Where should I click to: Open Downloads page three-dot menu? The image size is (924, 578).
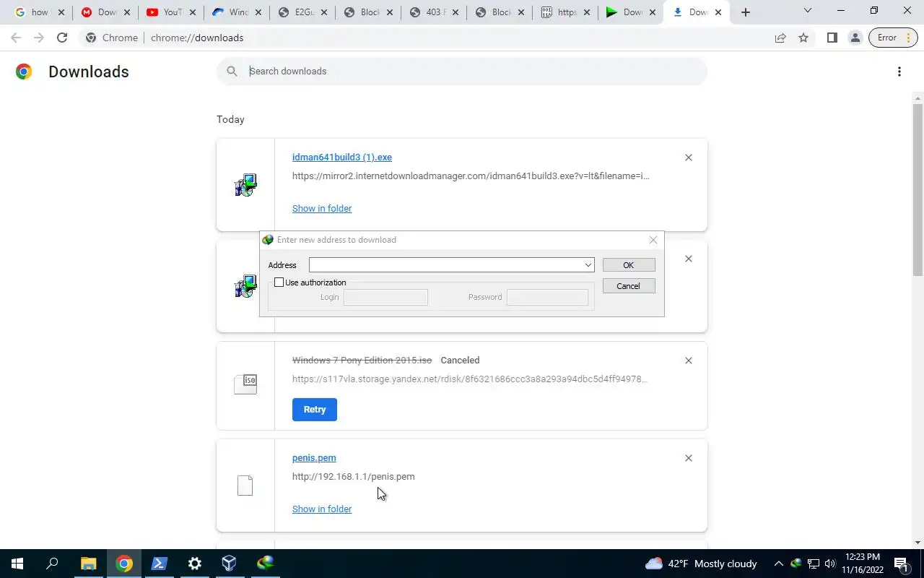(899, 72)
